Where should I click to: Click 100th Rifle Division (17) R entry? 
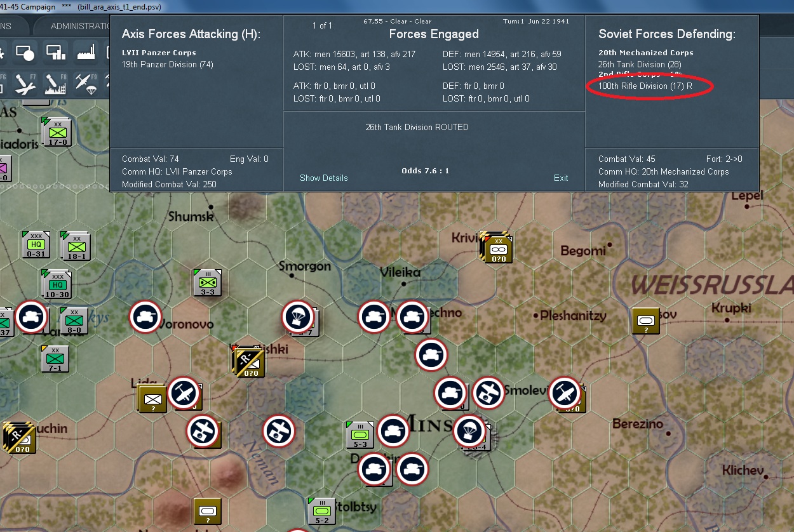click(645, 86)
